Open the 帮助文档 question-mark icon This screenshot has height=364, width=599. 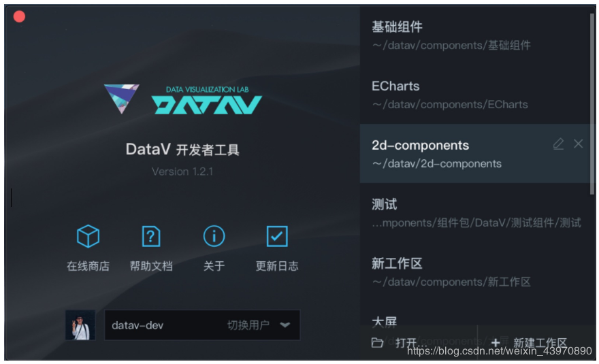tap(151, 236)
